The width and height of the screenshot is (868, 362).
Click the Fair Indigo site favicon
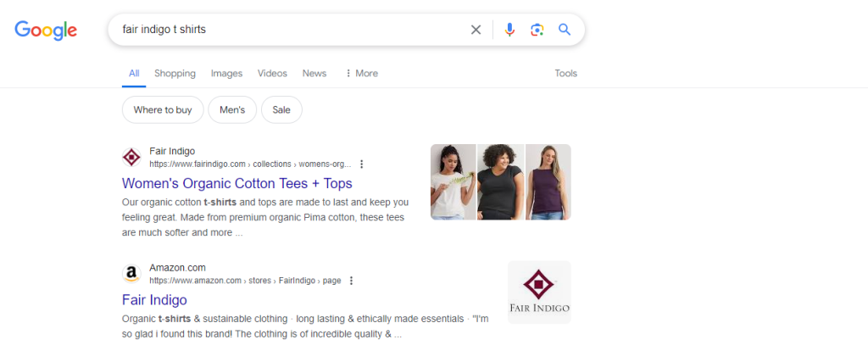tap(131, 157)
